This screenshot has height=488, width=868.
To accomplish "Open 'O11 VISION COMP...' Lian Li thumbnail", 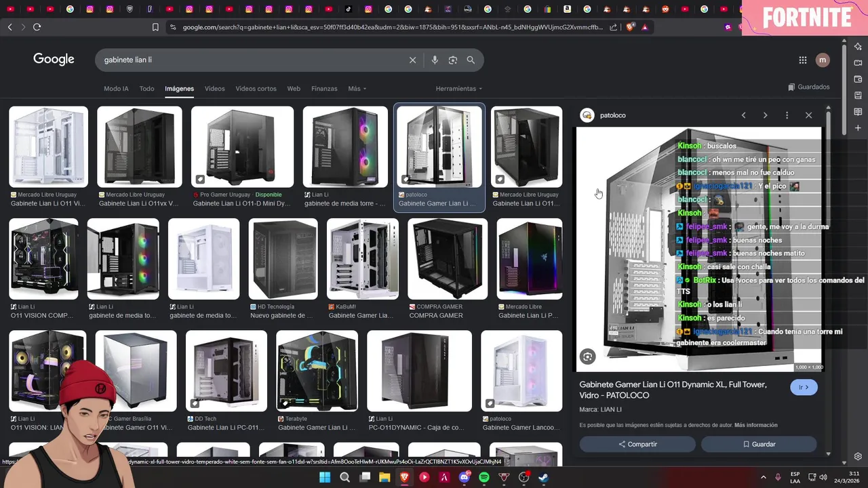I will [x=43, y=259].
